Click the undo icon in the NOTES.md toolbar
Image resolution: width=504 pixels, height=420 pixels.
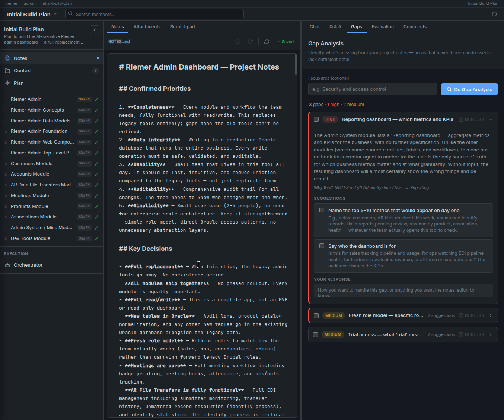point(237,42)
